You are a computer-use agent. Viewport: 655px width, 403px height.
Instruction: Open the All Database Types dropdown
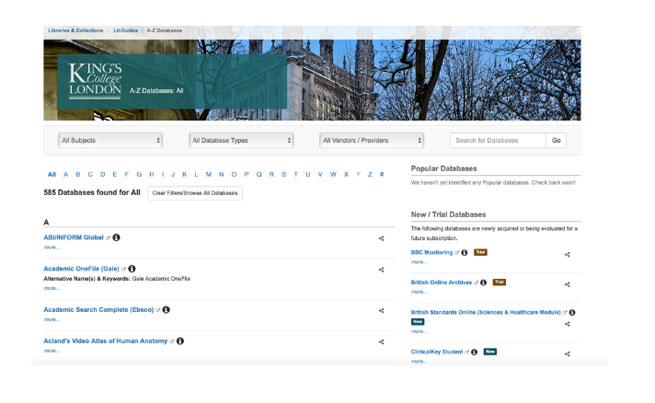coord(241,140)
